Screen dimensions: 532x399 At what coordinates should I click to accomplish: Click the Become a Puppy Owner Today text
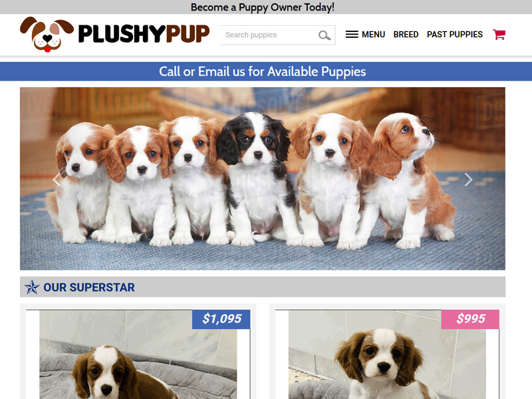click(263, 7)
